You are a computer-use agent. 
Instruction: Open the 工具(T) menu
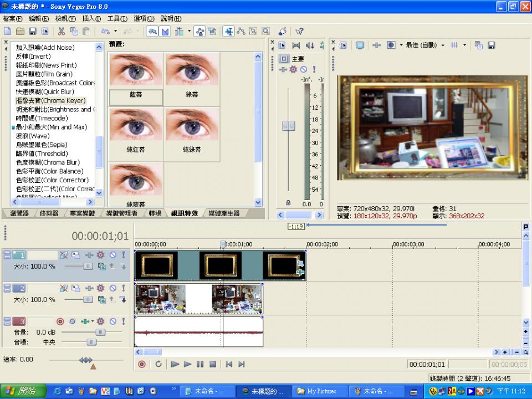coord(117,19)
